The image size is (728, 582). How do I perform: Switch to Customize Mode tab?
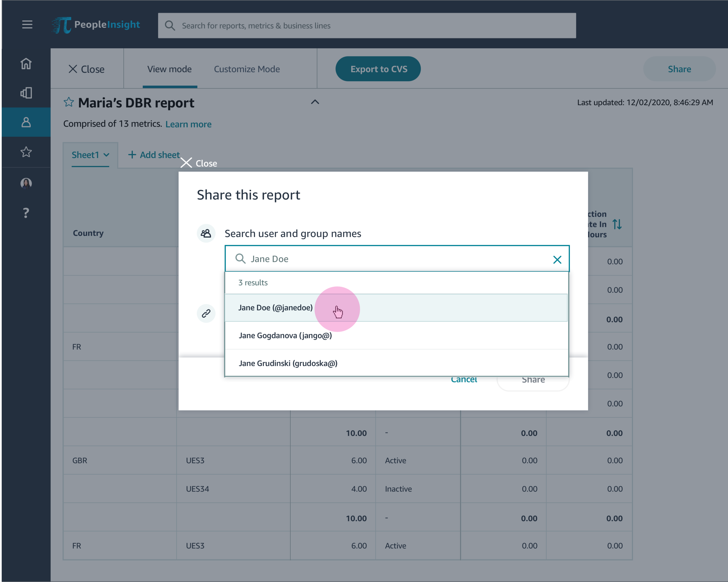tap(247, 69)
